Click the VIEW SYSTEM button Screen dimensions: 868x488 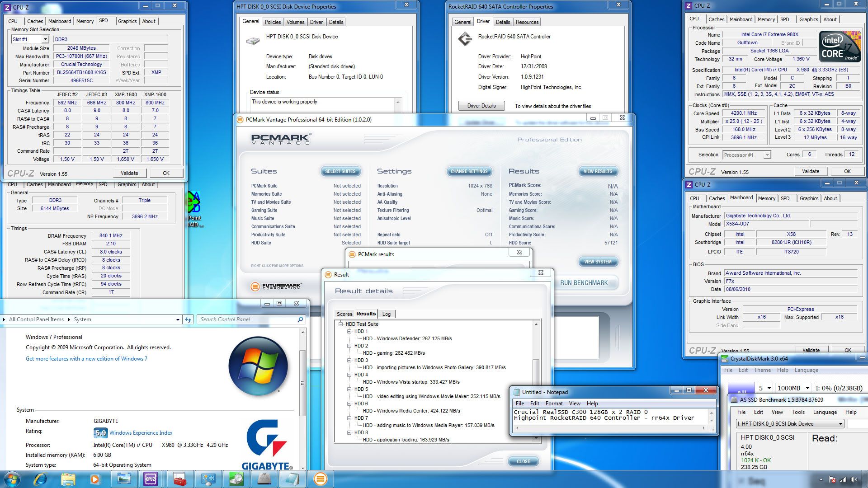pyautogui.click(x=598, y=262)
